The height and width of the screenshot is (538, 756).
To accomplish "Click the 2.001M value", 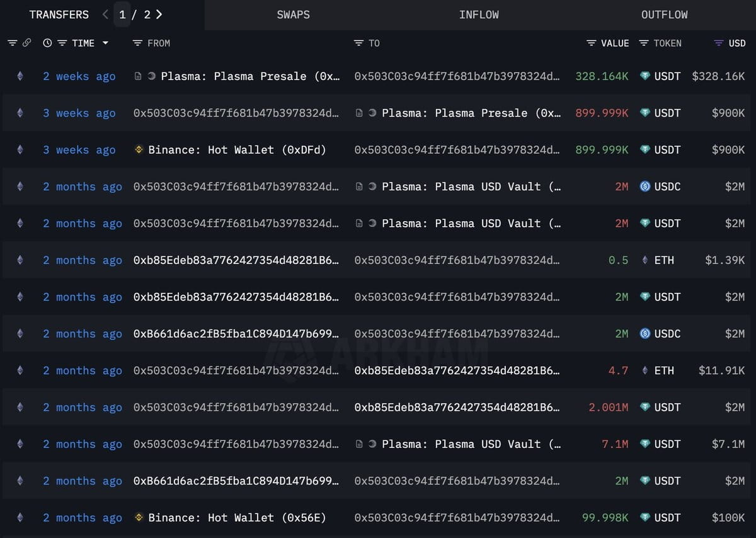I will [609, 408].
